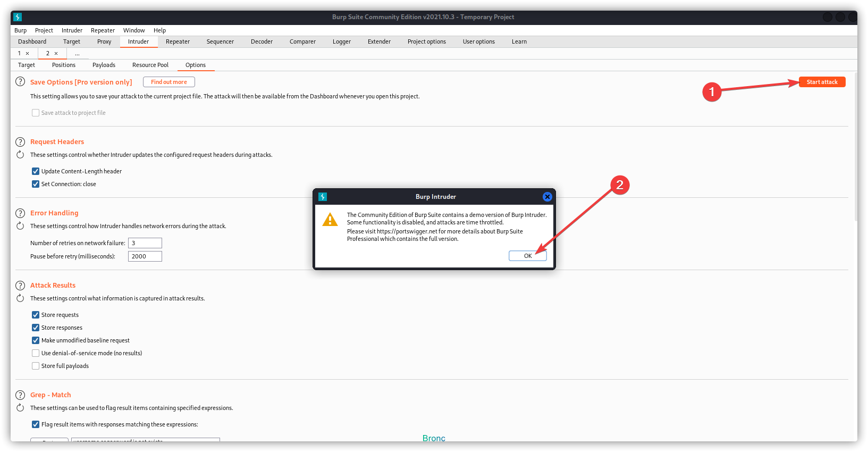The image size is (868, 452).
Task: Open the Intruder menu in menu bar
Action: click(x=72, y=30)
